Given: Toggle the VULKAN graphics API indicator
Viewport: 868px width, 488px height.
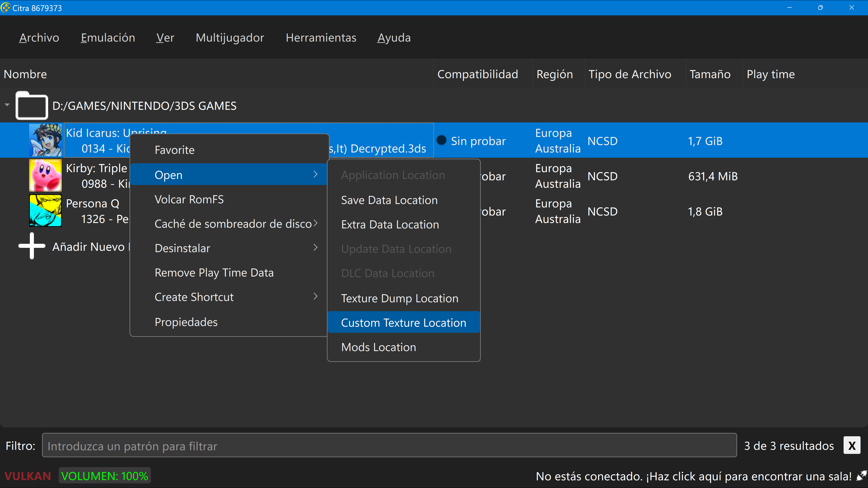Looking at the screenshot, I should (x=28, y=476).
